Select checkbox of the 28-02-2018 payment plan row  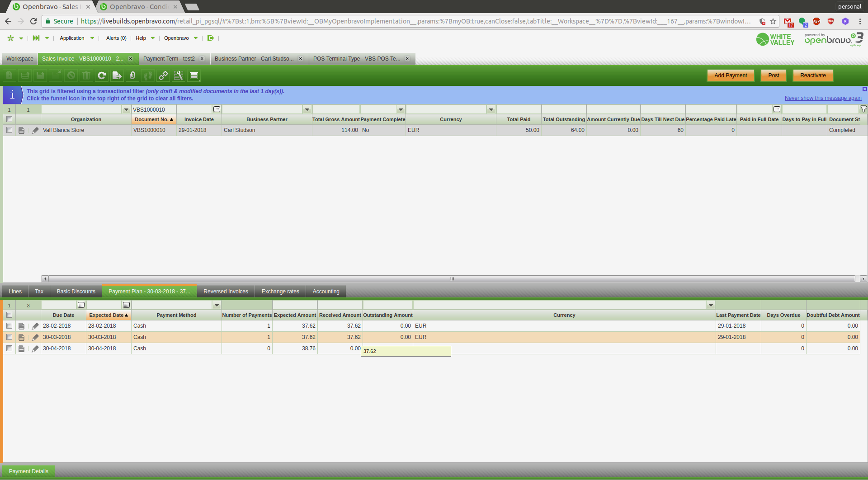9,326
